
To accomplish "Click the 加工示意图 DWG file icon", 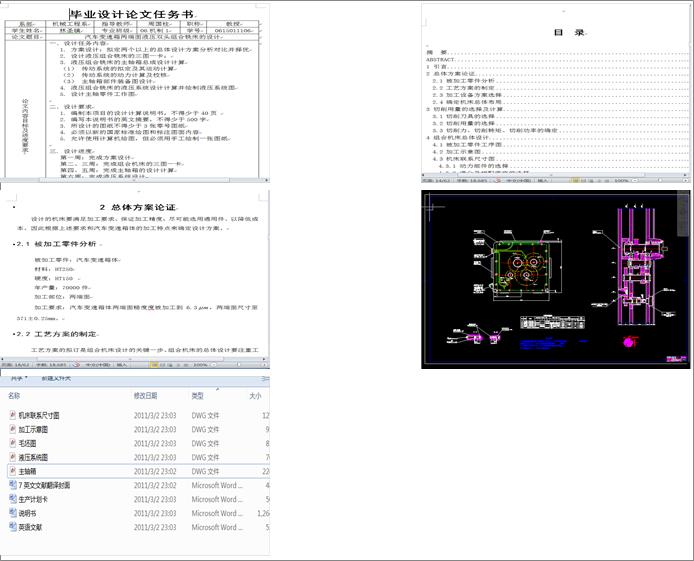I will 11,429.
